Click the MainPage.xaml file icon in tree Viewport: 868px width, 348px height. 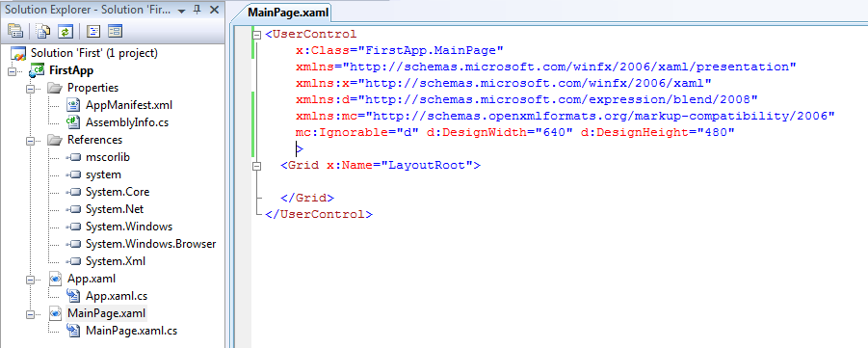[55, 313]
